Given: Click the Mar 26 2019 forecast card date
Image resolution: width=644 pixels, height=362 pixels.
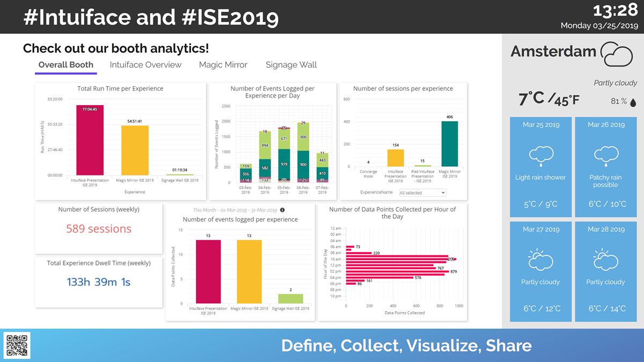Looking at the screenshot, I should coord(606,125).
